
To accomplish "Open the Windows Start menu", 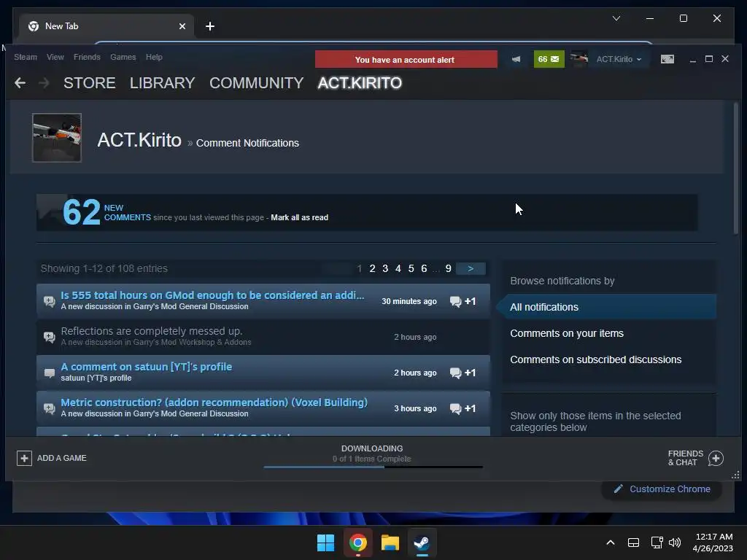I will point(326,542).
